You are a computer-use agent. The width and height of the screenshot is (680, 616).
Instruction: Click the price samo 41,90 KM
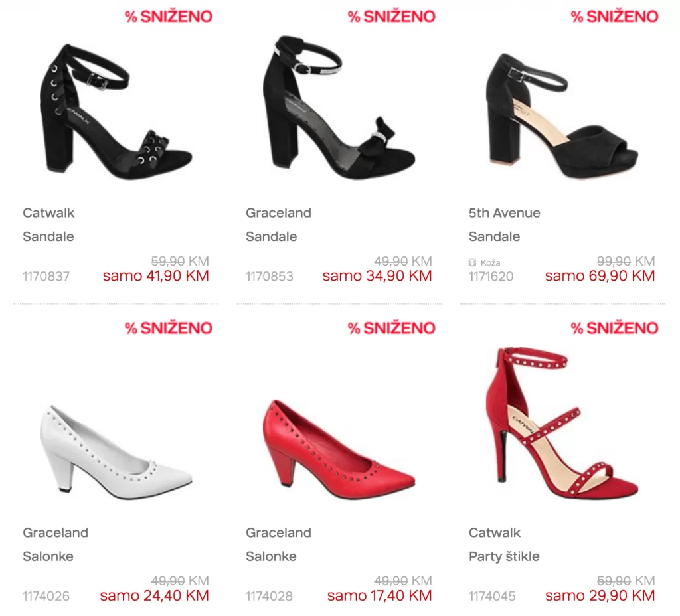coord(155,275)
